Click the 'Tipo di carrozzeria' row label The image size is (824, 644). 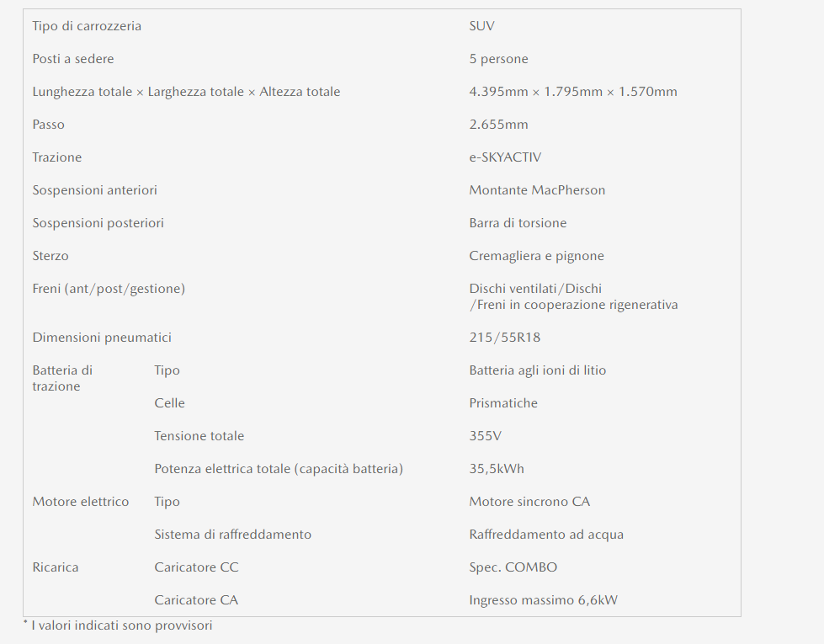click(x=87, y=26)
